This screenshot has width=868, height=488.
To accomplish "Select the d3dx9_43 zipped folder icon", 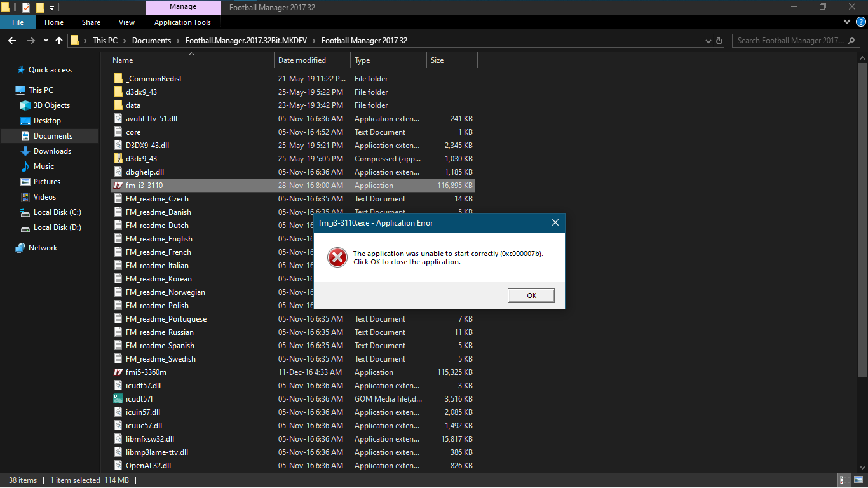I will (x=118, y=159).
